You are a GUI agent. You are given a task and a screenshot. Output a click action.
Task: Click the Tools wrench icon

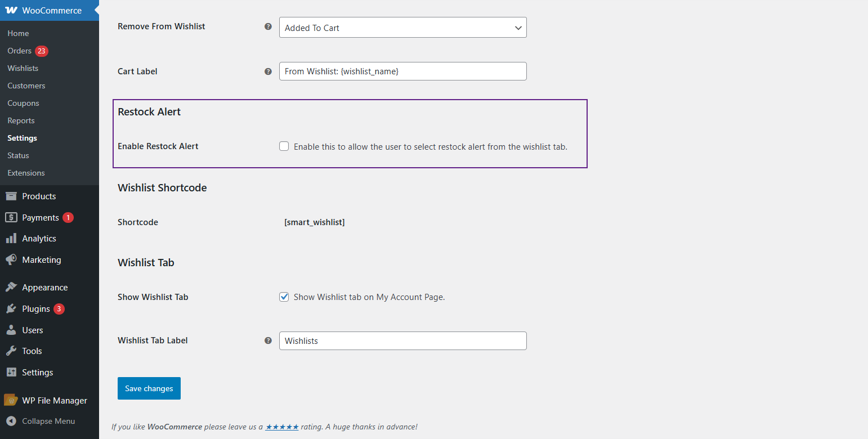click(11, 351)
